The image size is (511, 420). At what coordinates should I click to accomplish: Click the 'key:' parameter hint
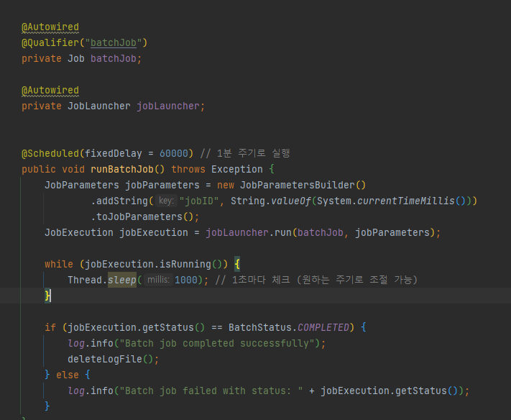(x=166, y=201)
